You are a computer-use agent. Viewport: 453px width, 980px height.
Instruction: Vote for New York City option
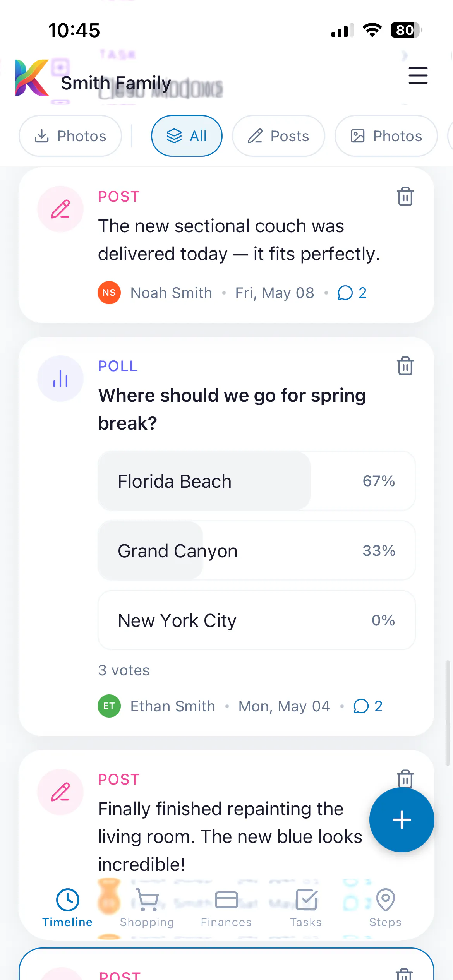[256, 620]
